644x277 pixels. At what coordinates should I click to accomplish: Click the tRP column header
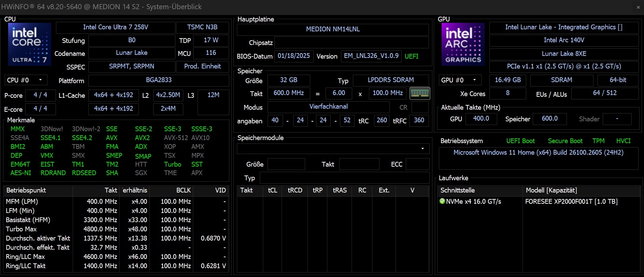click(x=317, y=190)
